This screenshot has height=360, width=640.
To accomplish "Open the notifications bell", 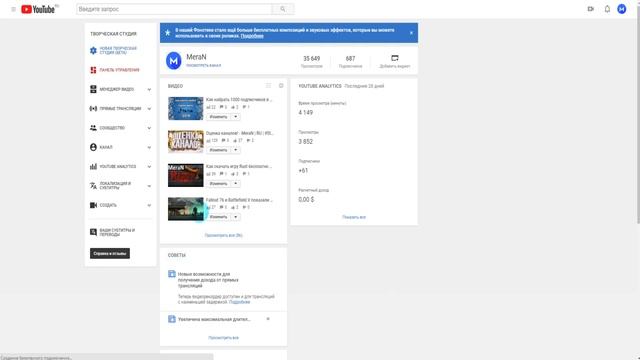I will point(607,9).
